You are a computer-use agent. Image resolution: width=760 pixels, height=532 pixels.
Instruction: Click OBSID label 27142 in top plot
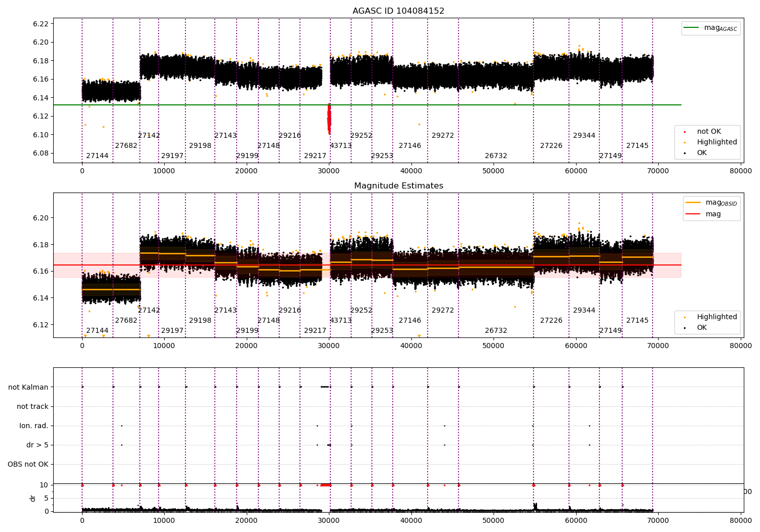point(149,135)
